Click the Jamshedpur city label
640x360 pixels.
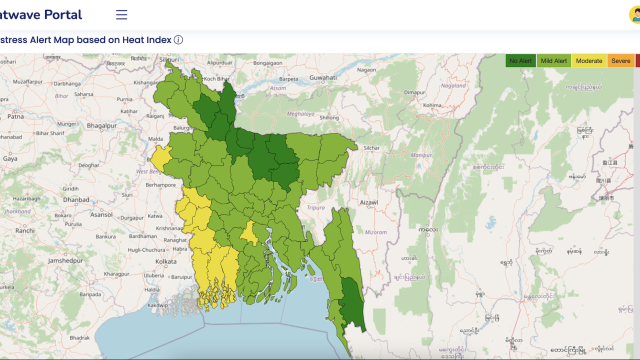pyautogui.click(x=65, y=260)
